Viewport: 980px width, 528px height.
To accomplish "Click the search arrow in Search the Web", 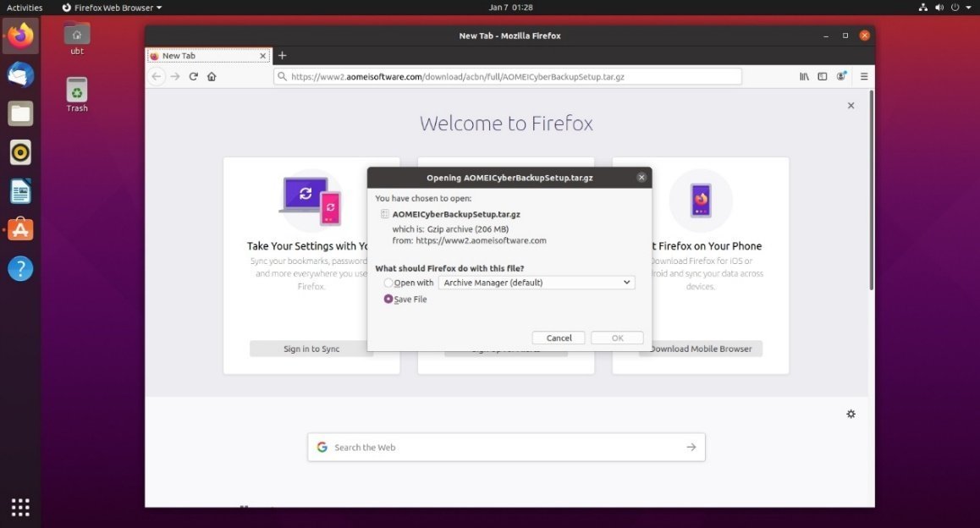I will [x=691, y=448].
